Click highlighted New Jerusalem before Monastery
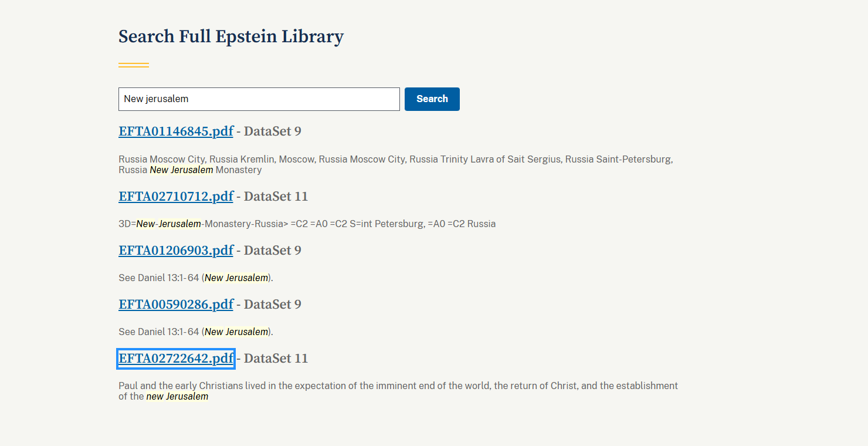The width and height of the screenshot is (868, 446). click(181, 170)
